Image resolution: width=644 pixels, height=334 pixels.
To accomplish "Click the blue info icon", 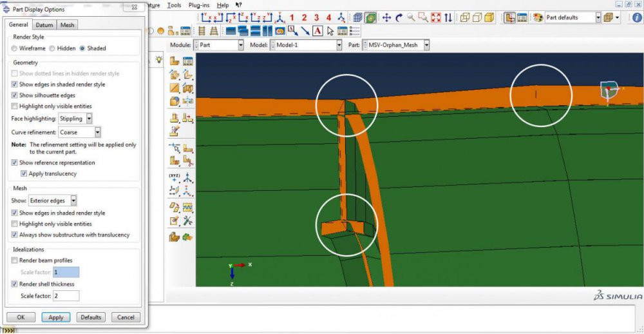I will click(279, 30).
